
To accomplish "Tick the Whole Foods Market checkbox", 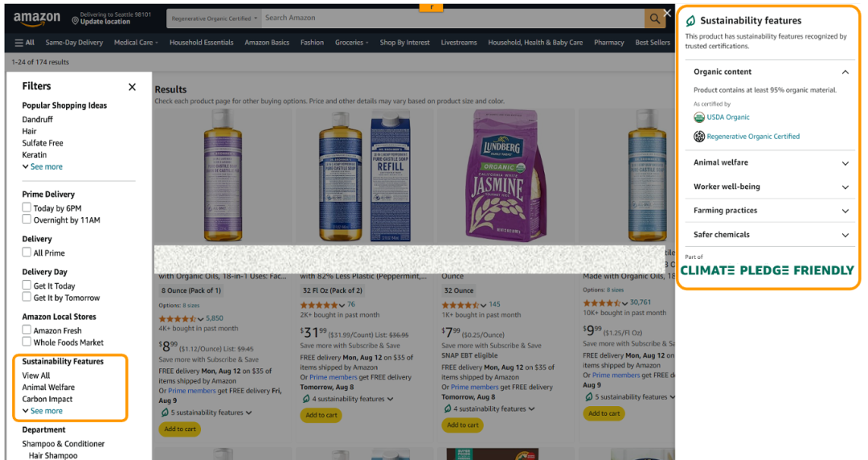I will coord(27,343).
